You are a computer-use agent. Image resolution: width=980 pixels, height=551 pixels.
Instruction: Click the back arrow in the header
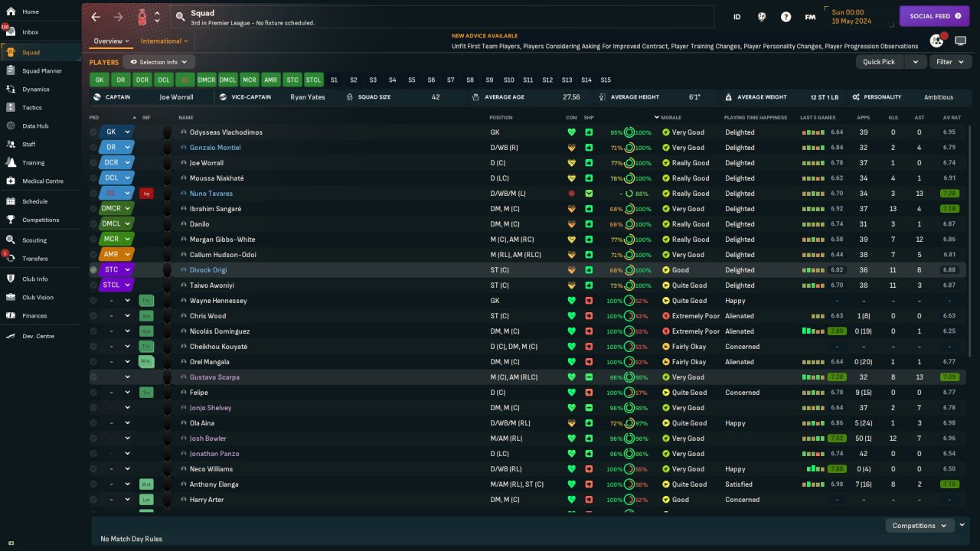[x=96, y=17]
